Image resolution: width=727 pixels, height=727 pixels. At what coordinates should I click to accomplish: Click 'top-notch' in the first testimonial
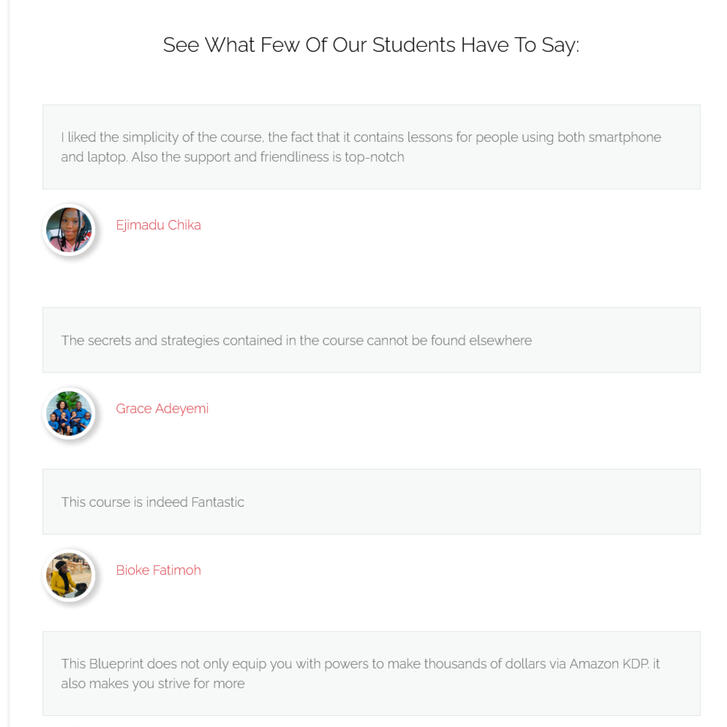(x=374, y=157)
